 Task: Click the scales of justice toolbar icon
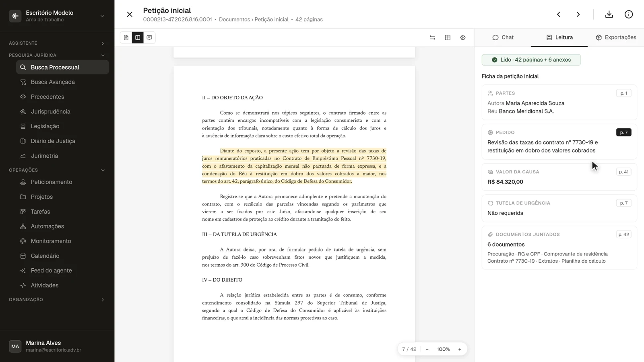[x=463, y=37]
